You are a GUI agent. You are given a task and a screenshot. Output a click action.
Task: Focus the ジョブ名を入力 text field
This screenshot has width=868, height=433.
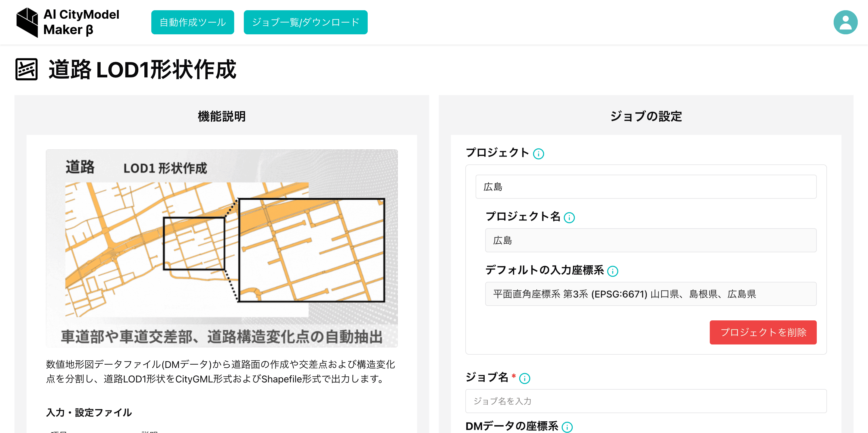[x=646, y=401]
